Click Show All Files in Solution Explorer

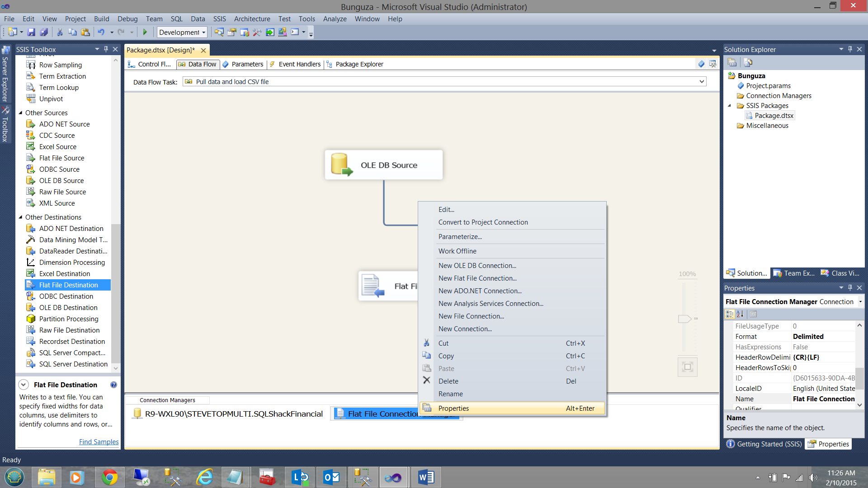pyautogui.click(x=748, y=63)
